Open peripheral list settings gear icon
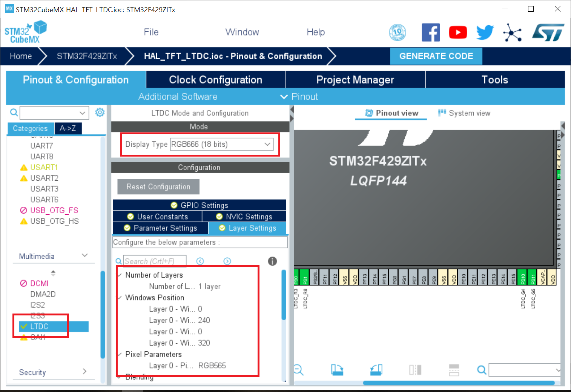Viewport: 571px width, 392px height. (x=100, y=112)
